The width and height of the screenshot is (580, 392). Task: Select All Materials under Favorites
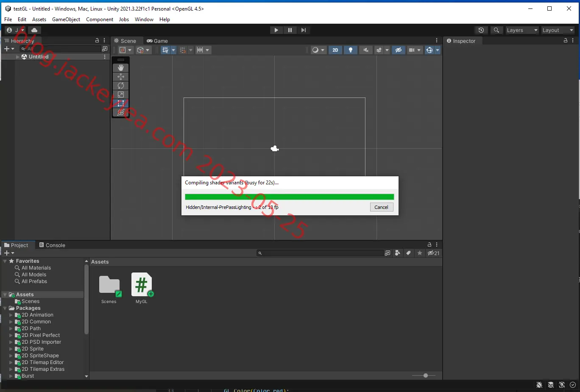(36, 268)
